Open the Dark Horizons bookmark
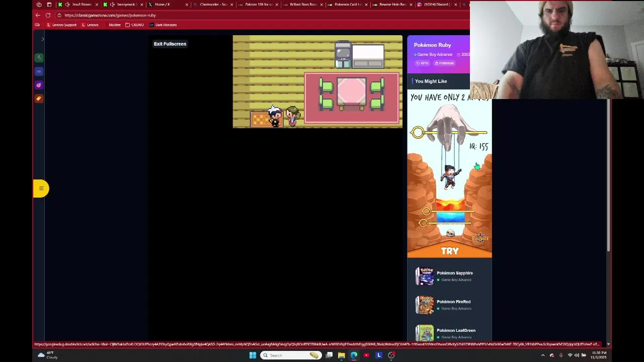Image resolution: width=644 pixels, height=362 pixels. coord(163,25)
